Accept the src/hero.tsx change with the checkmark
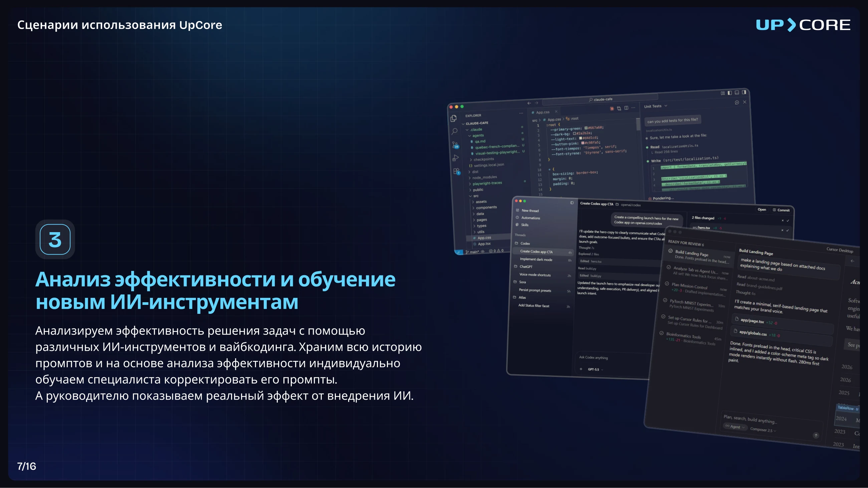 [788, 230]
